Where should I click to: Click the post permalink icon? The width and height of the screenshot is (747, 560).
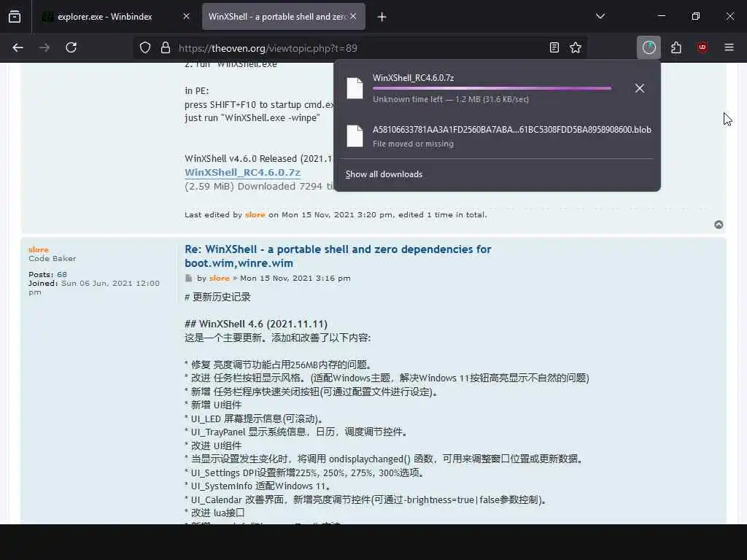(189, 278)
